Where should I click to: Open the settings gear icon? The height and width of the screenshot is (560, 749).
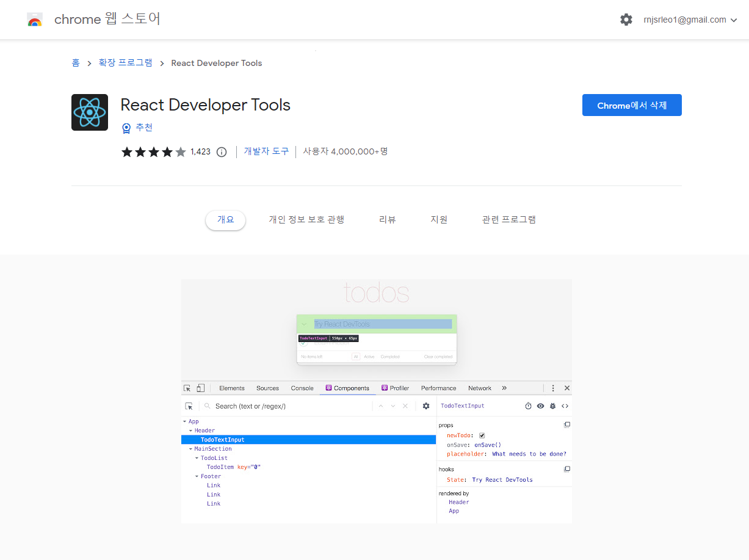[626, 20]
